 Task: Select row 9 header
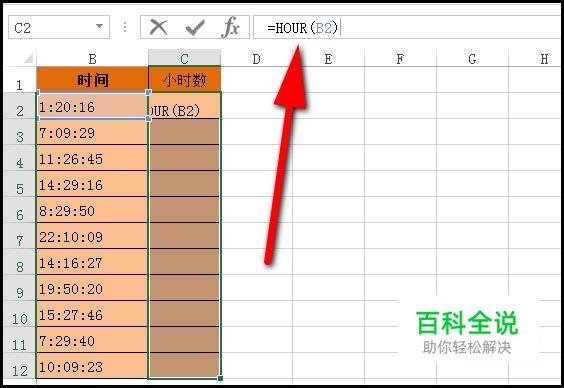pyautogui.click(x=19, y=288)
